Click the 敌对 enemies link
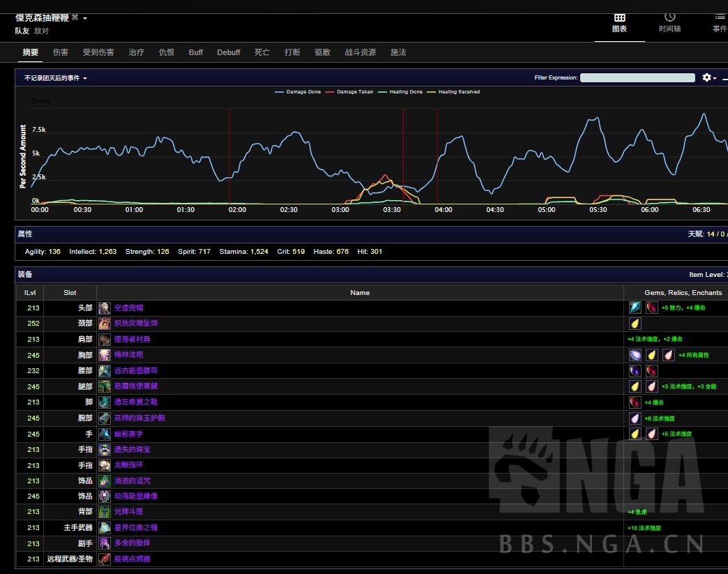The height and width of the screenshot is (574, 728). click(x=41, y=31)
